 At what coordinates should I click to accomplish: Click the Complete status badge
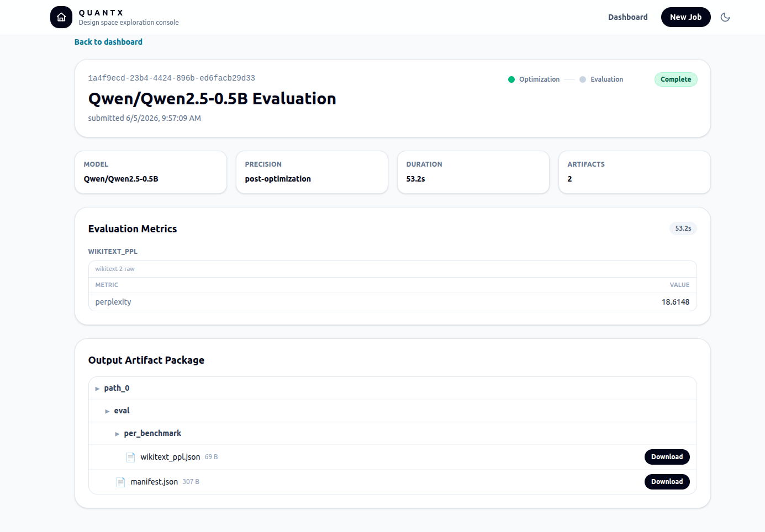[x=676, y=79]
